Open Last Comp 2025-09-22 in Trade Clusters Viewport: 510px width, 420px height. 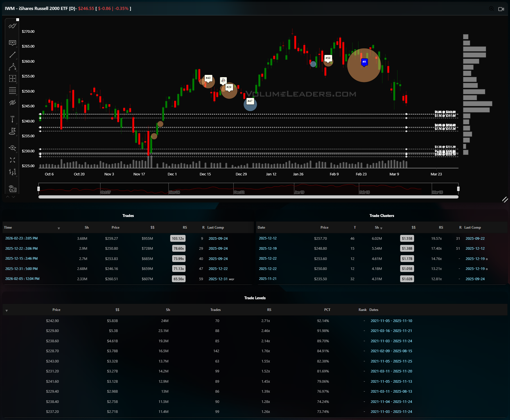(x=475, y=239)
